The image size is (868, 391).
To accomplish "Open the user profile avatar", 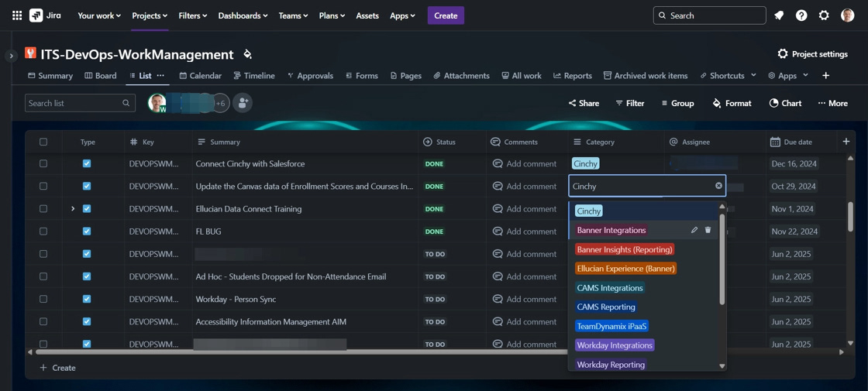I will tap(847, 15).
